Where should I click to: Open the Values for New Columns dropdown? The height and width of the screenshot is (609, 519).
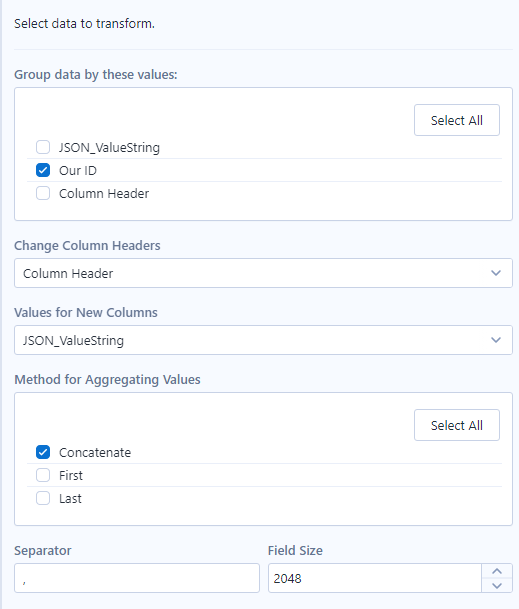[263, 340]
